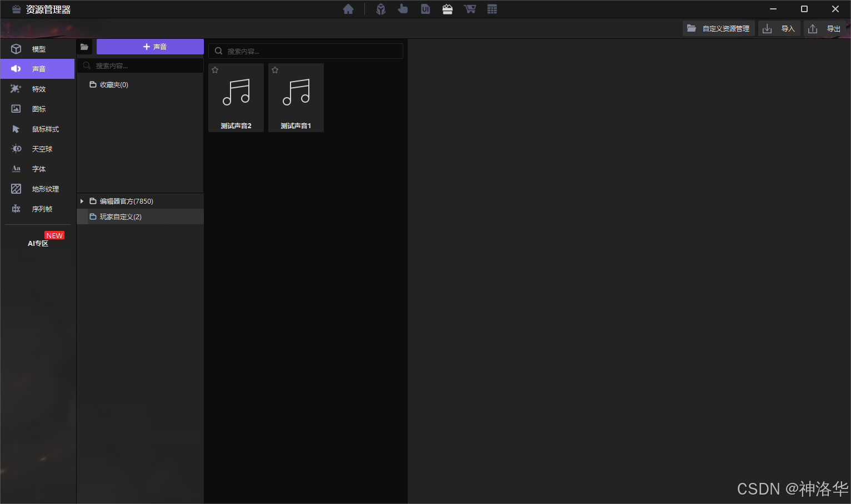This screenshot has width=851, height=504.
Task: Open the shopping cart store icon
Action: click(470, 9)
